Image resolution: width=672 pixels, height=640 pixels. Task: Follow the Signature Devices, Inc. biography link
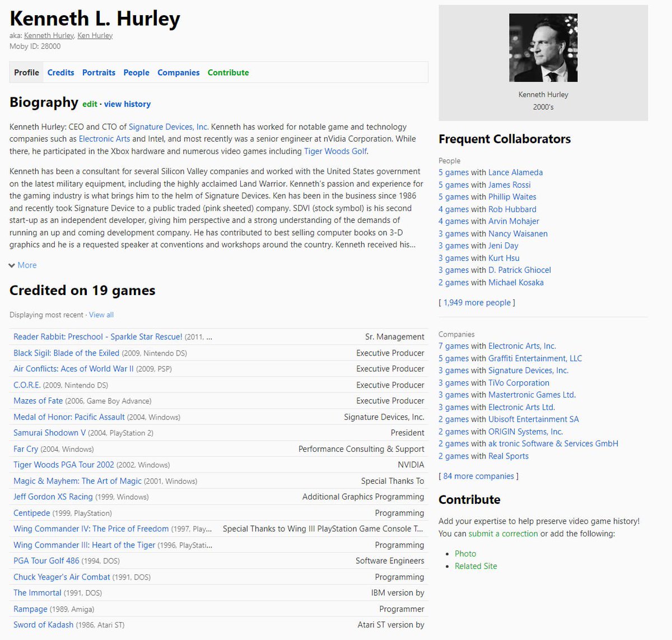[x=169, y=127]
